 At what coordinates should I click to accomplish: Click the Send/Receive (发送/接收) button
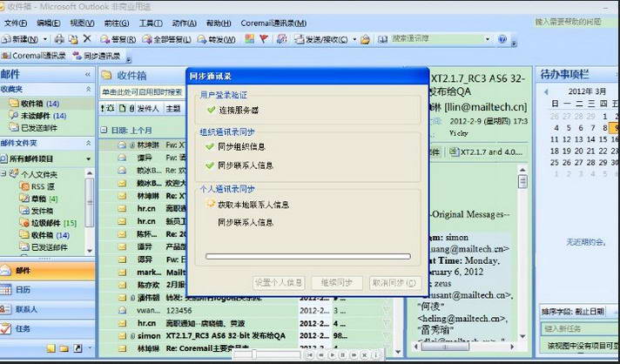tap(321, 39)
